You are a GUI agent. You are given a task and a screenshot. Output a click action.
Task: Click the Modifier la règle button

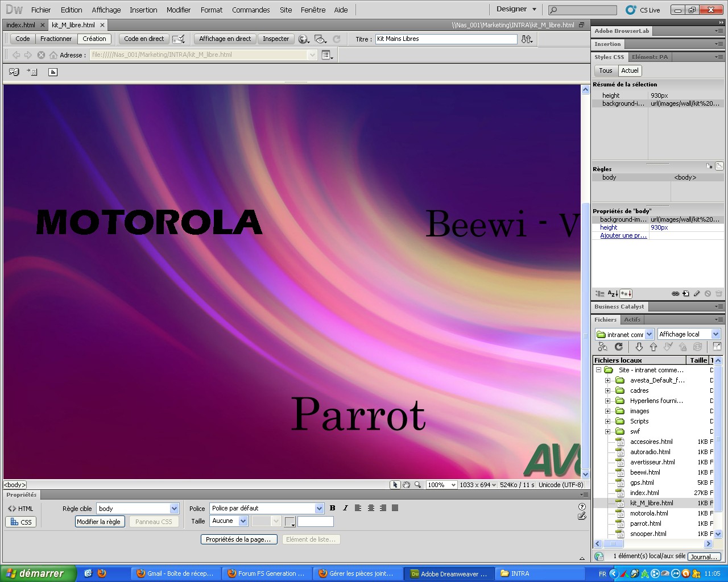[100, 522]
